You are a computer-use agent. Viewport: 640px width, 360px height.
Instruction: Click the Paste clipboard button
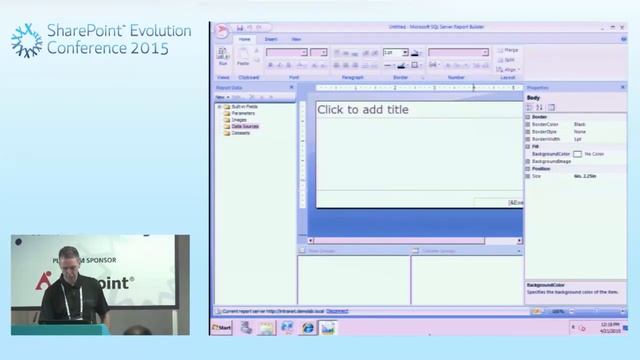tap(243, 56)
